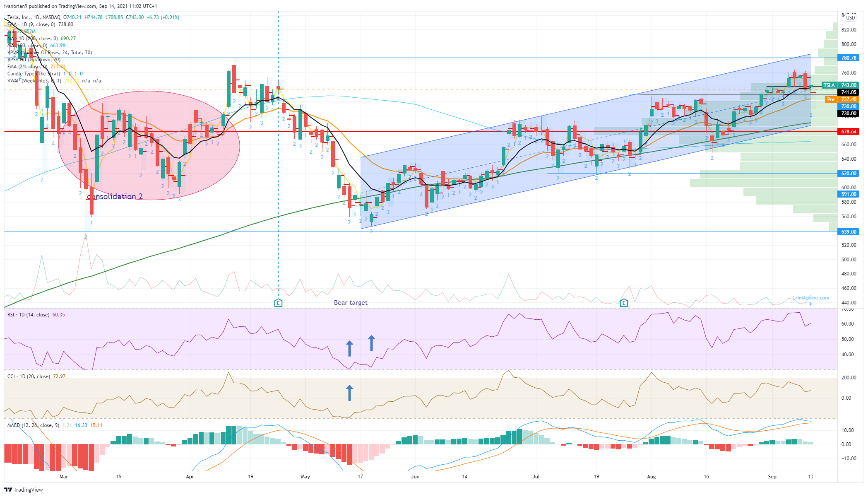Open the earnings marker E near late April
The width and height of the screenshot is (868, 497).
point(278,303)
